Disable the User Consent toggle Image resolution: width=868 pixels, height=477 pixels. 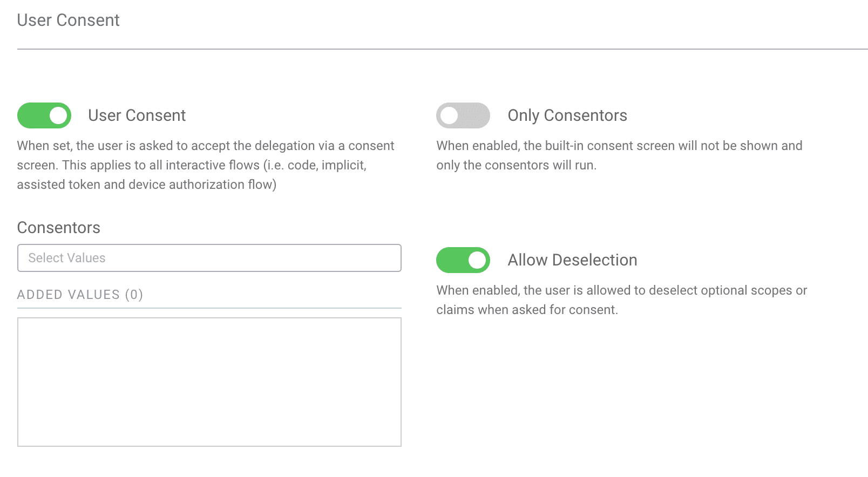[x=44, y=115]
